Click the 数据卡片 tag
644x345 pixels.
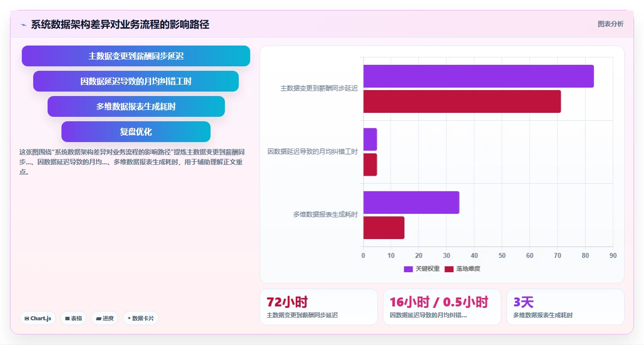pyautogui.click(x=141, y=318)
